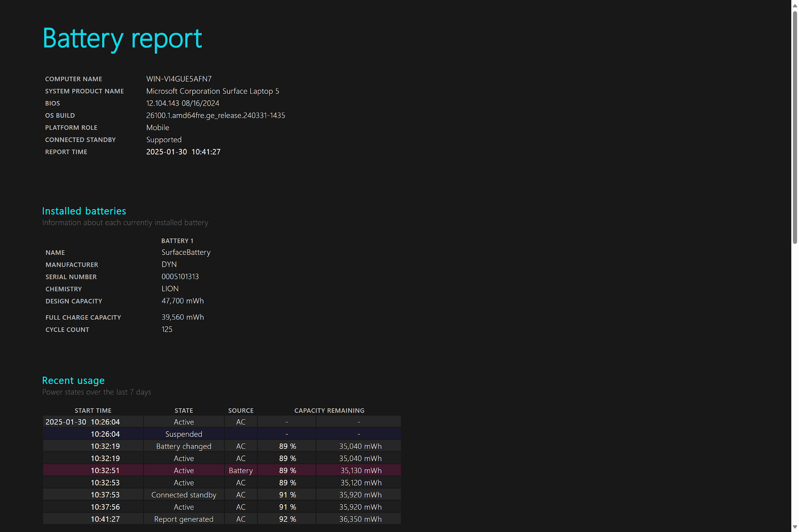Click the 'STATE' column header

[184, 410]
